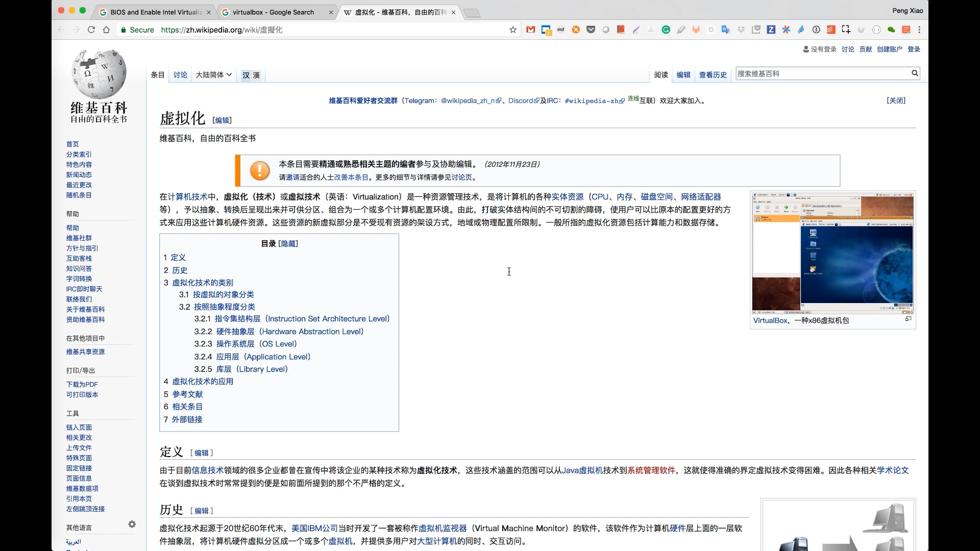Open the Google Translate extension icon
Image resolution: width=980 pixels, height=551 pixels.
pyautogui.click(x=725, y=30)
